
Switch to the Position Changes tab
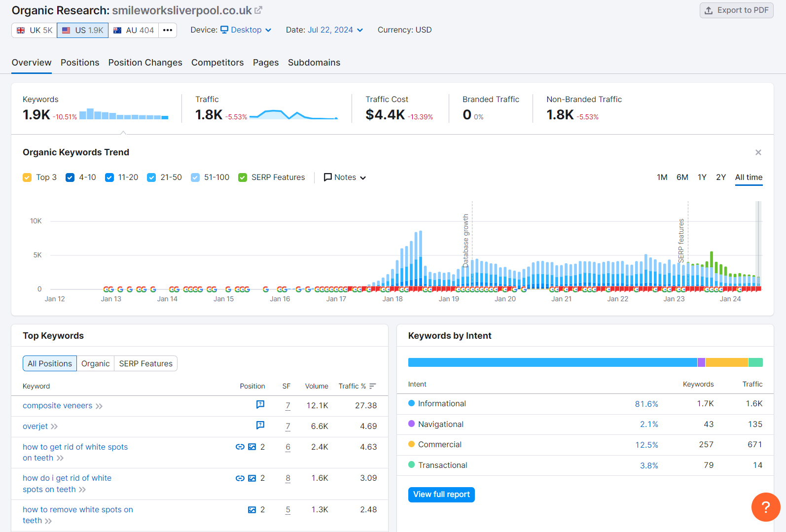[x=145, y=63]
